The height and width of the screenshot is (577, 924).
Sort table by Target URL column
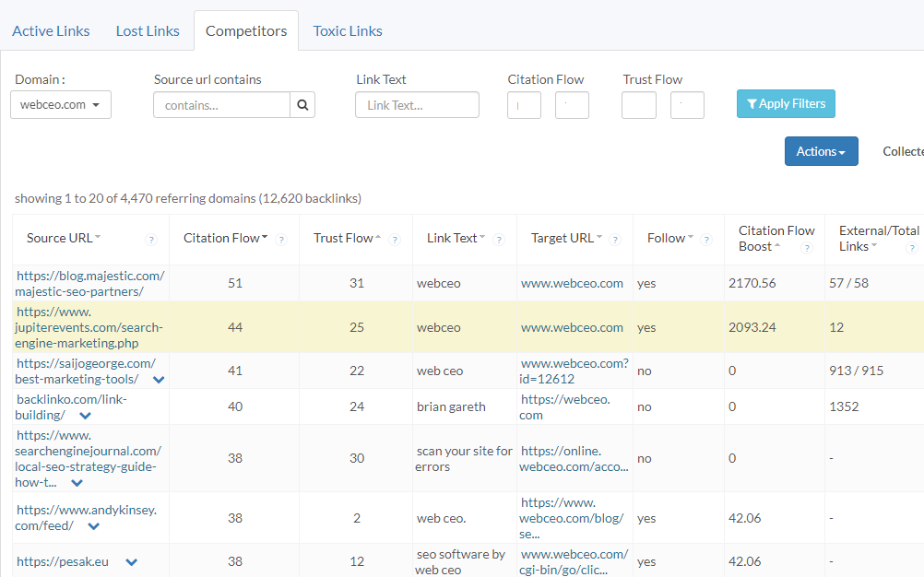[566, 238]
